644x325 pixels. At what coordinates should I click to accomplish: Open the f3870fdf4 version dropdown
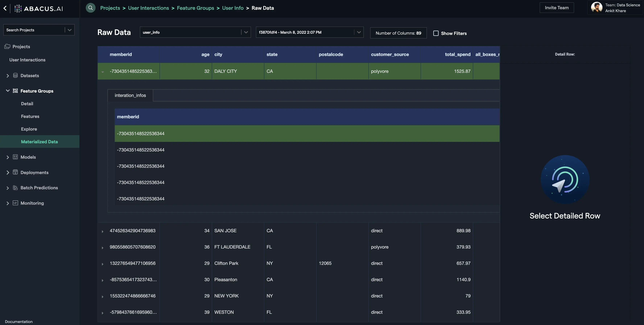[359, 32]
